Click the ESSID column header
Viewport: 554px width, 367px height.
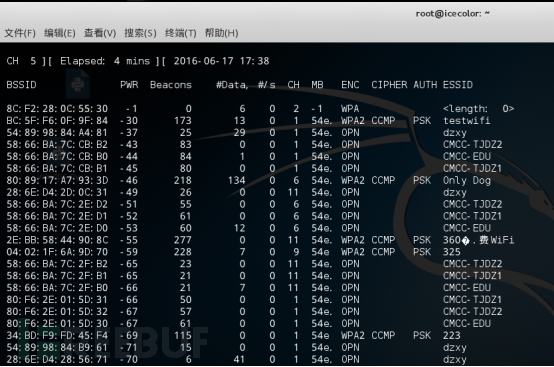[x=458, y=85]
